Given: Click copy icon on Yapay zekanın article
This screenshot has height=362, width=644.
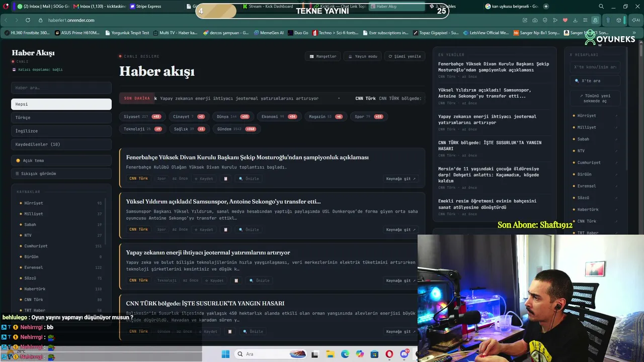Looking at the screenshot, I should (x=236, y=281).
